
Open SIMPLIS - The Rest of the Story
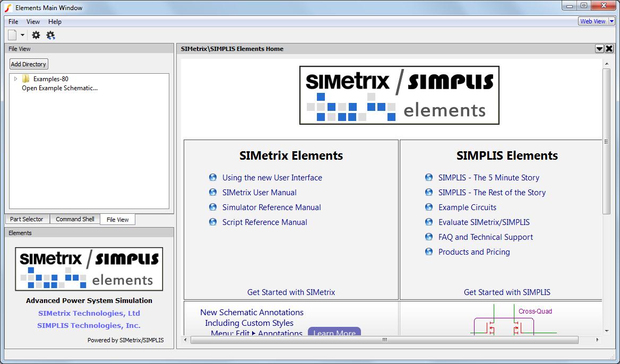click(492, 193)
